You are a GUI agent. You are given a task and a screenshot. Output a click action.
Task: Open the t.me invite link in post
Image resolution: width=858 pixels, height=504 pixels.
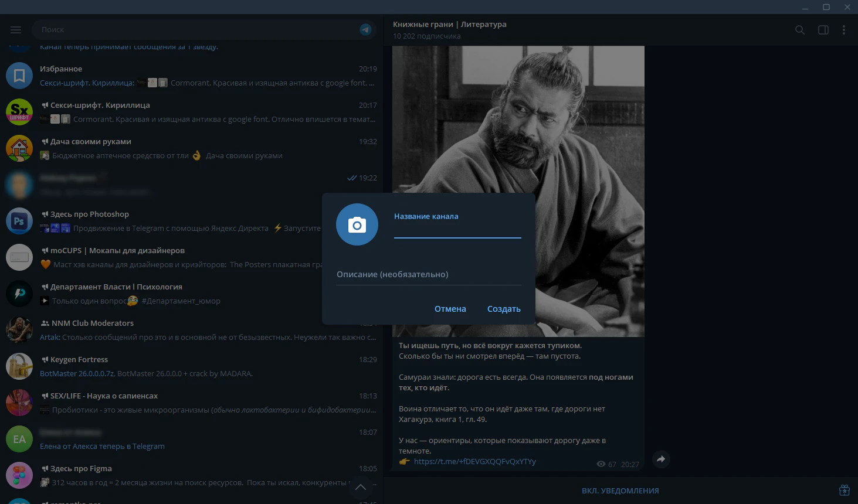pos(474,462)
